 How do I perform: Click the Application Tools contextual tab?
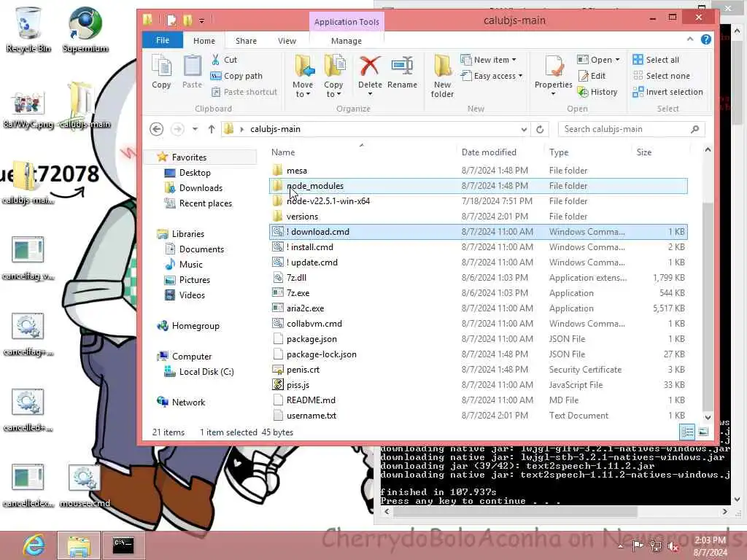[347, 22]
